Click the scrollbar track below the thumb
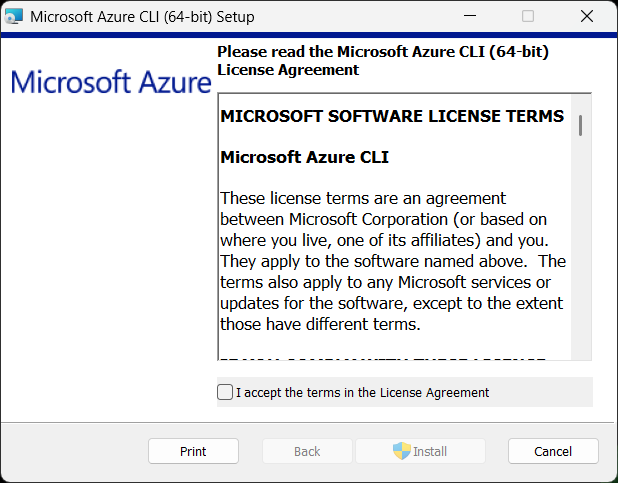The height and width of the screenshot is (483, 618). coord(580,250)
